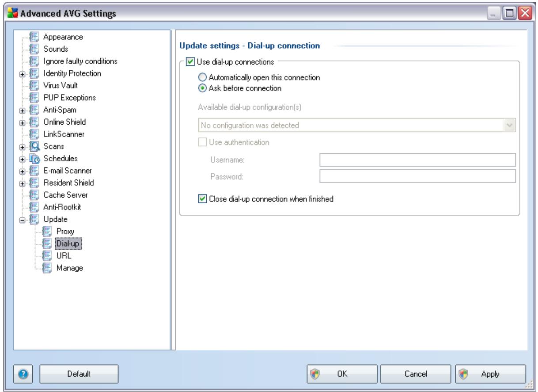Click the Username input field

click(418, 160)
